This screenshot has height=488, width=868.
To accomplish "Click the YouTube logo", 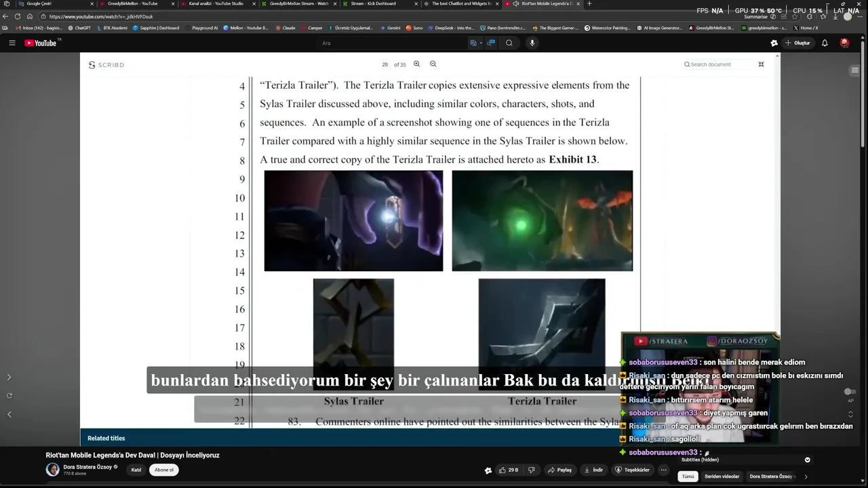I will 42,43.
